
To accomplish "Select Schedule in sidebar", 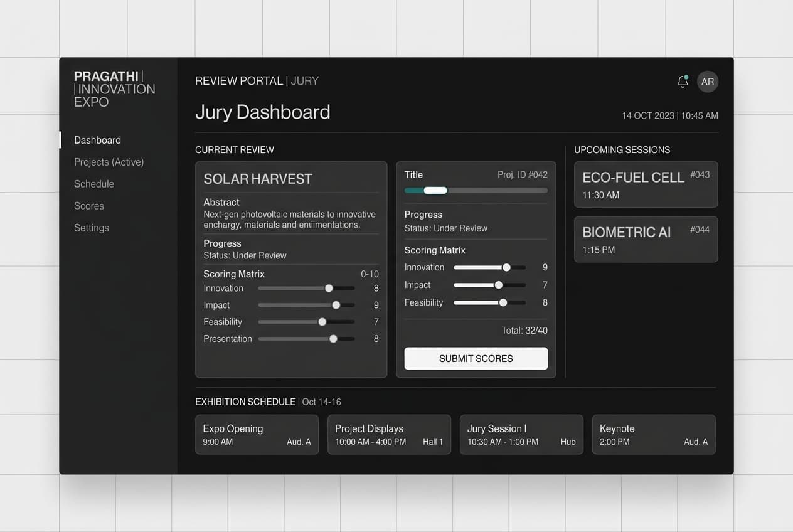I will click(94, 184).
